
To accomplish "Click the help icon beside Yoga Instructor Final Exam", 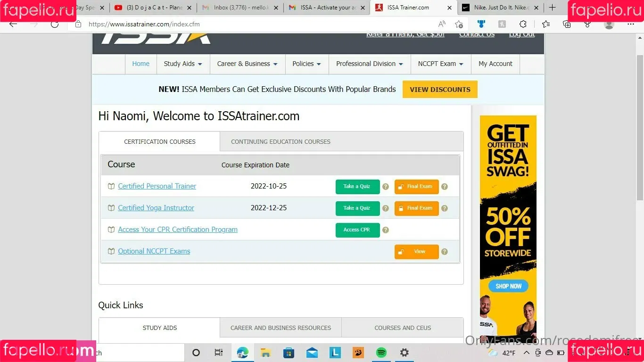I will tap(445, 208).
